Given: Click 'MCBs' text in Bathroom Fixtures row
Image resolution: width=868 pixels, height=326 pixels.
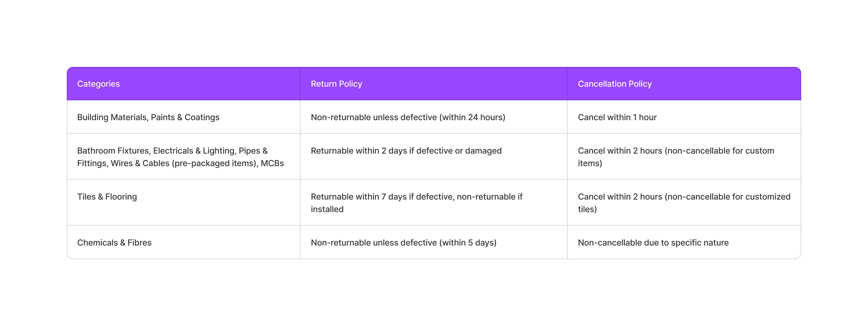Looking at the screenshot, I should pyautogui.click(x=272, y=163).
